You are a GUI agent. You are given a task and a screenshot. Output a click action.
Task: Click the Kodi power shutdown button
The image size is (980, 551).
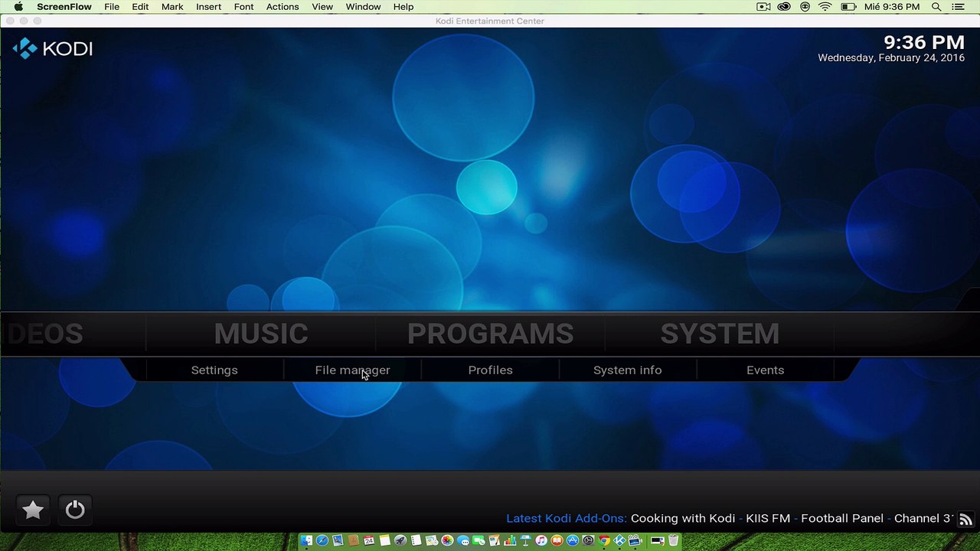coord(75,510)
